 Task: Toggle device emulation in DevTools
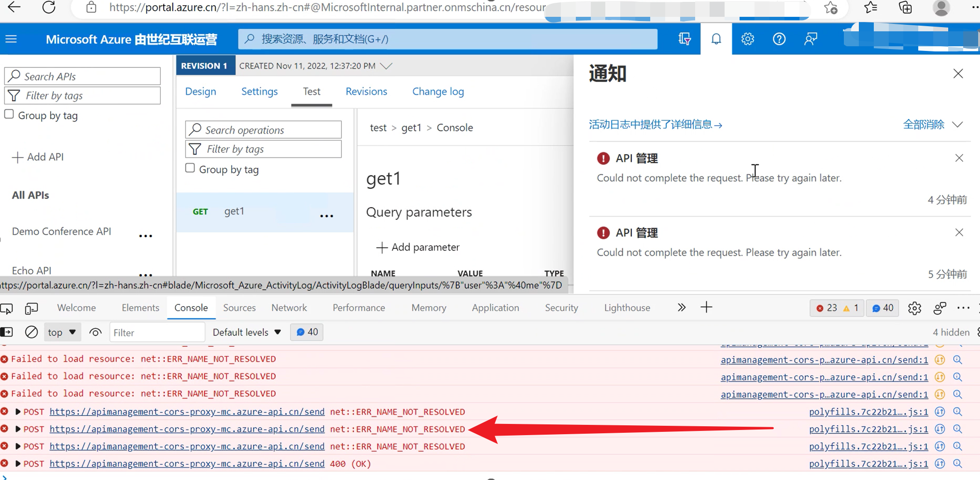click(x=31, y=308)
